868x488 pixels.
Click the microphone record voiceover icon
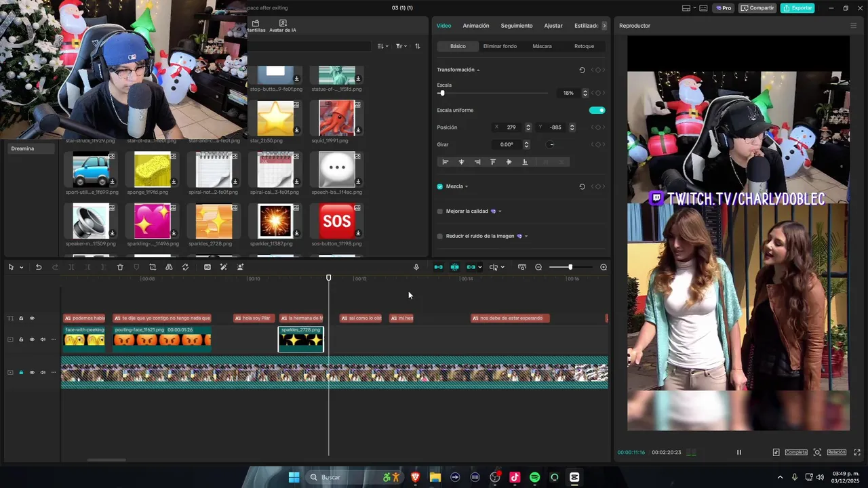click(x=416, y=267)
